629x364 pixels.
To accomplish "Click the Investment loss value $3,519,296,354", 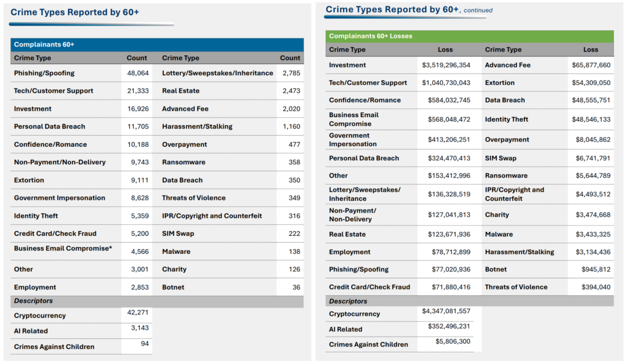I will [x=446, y=65].
